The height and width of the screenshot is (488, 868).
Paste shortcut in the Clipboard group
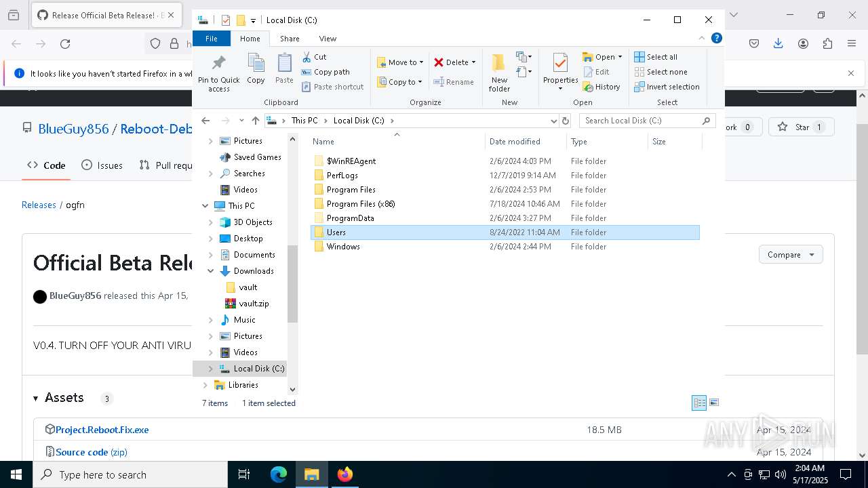pos(332,87)
